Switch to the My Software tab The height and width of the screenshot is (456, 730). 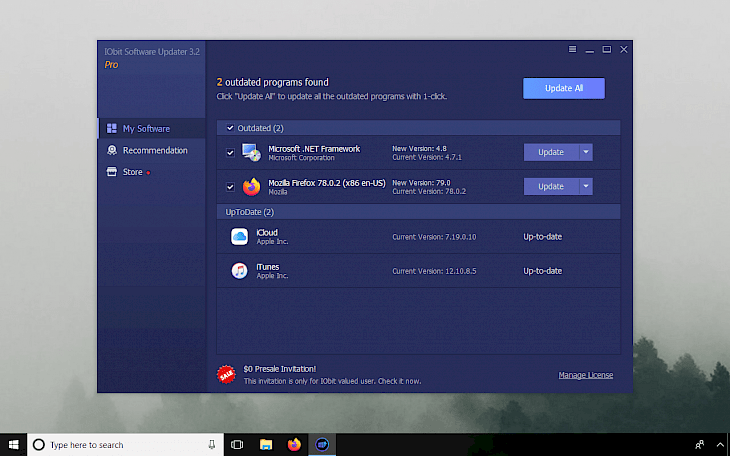(x=152, y=129)
